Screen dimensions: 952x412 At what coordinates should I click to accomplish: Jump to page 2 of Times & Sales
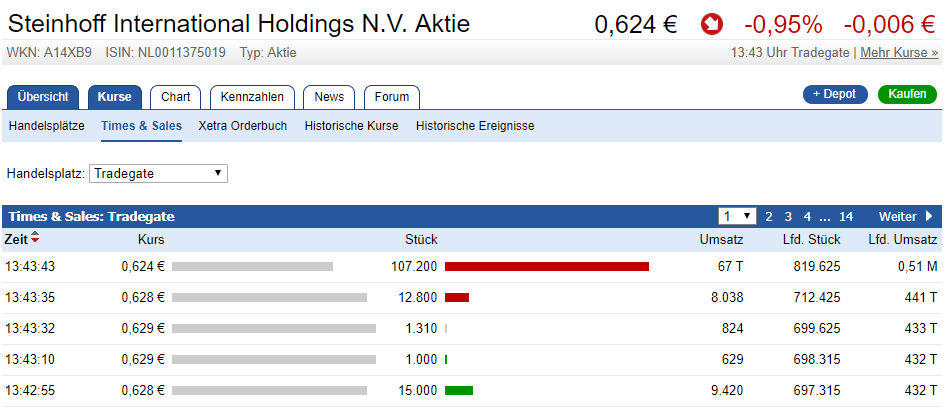click(769, 216)
